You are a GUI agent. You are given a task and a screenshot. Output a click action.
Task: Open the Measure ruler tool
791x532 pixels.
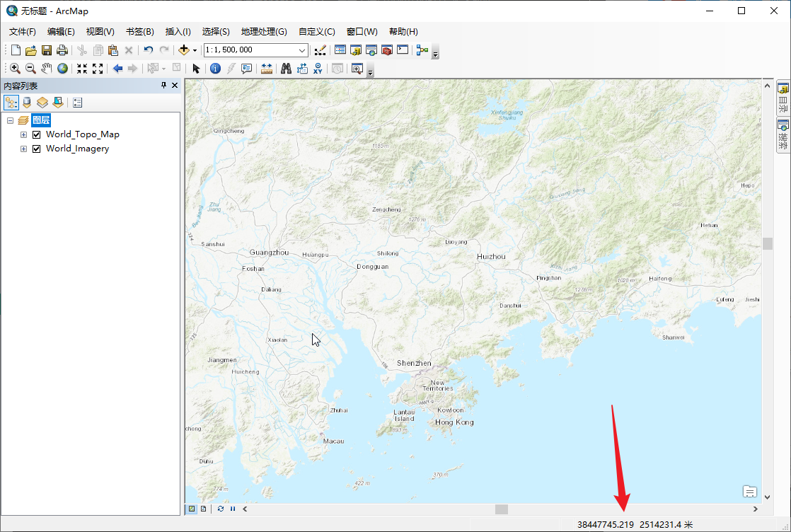[x=267, y=69]
